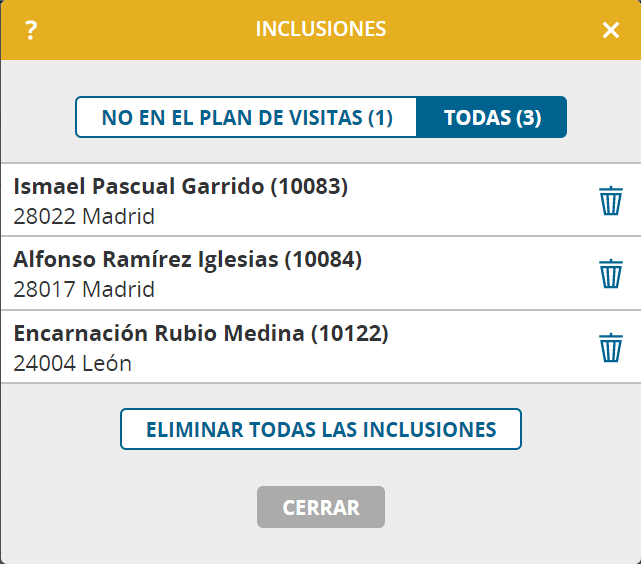Click customer number 10084
Viewport: 641px width, 564px height.
(323, 260)
